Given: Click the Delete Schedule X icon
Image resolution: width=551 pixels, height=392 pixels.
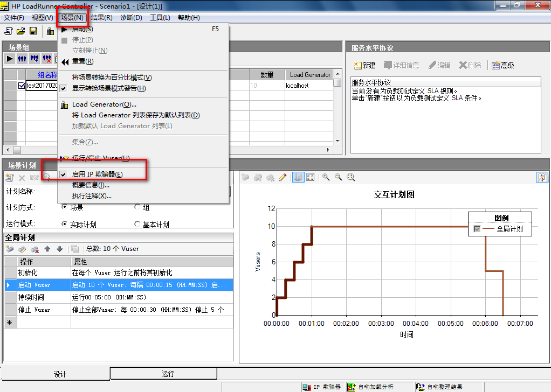Looking at the screenshot, I should [22, 178].
